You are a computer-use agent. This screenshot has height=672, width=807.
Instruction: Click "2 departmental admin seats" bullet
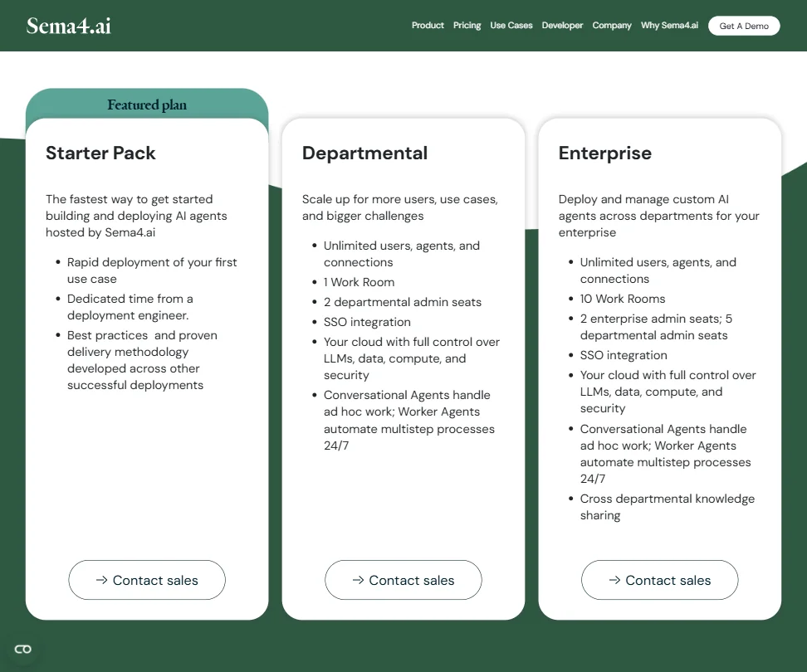(403, 302)
